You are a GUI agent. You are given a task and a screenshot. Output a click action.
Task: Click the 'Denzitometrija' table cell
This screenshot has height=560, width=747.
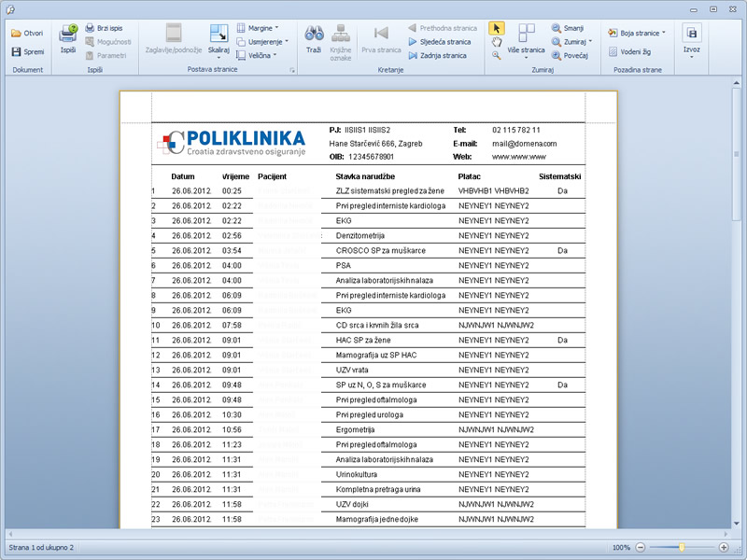(360, 236)
